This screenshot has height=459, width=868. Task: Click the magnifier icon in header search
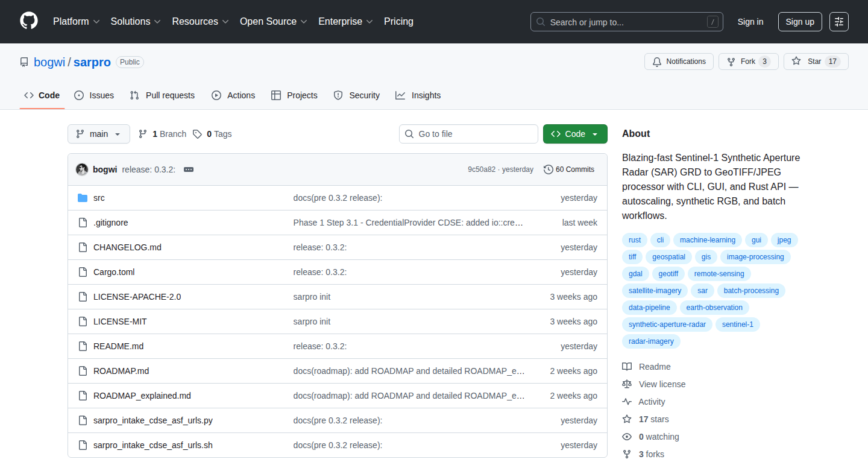pyautogui.click(x=541, y=22)
